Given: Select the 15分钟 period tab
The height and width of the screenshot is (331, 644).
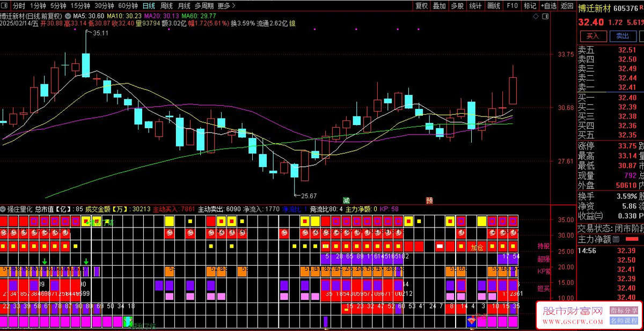Looking at the screenshot, I should click(x=80, y=6).
